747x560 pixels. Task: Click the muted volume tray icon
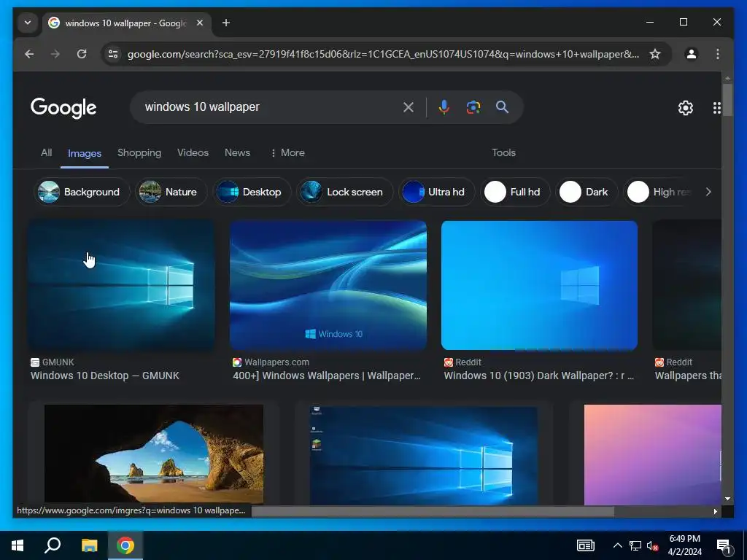pyautogui.click(x=653, y=546)
